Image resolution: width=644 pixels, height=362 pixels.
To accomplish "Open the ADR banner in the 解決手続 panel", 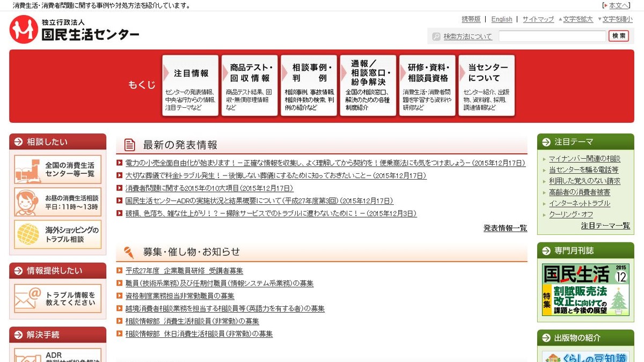I will pyautogui.click(x=58, y=355).
